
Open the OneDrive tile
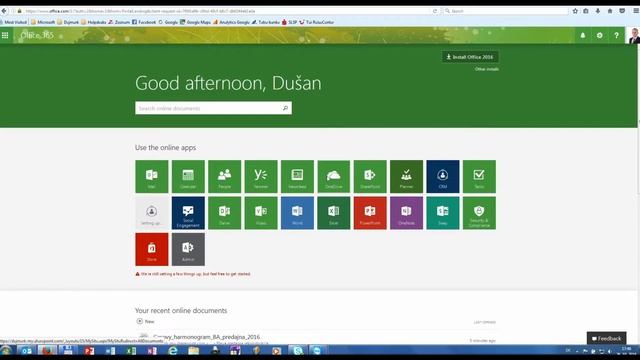click(334, 176)
